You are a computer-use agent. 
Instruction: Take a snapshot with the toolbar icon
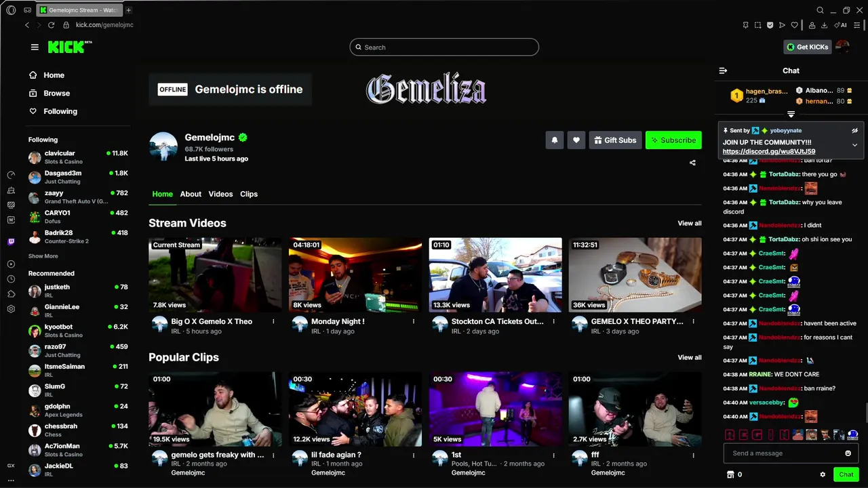[x=757, y=25]
